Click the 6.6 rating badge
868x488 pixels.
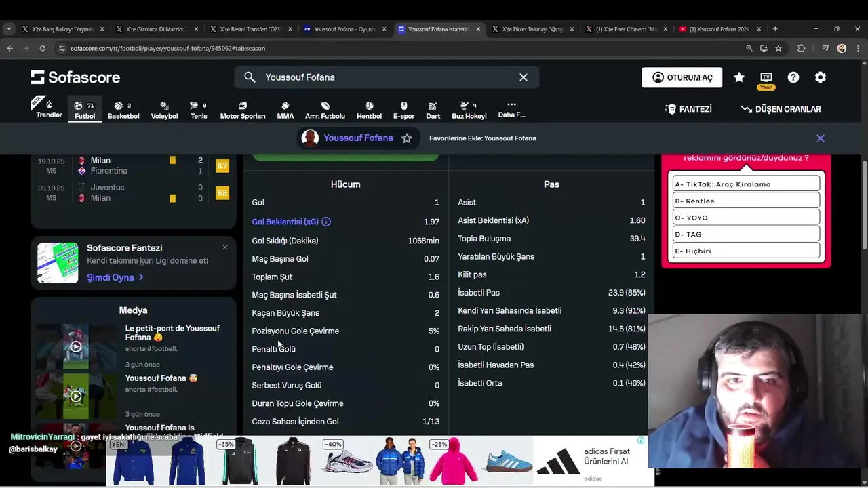(x=222, y=192)
